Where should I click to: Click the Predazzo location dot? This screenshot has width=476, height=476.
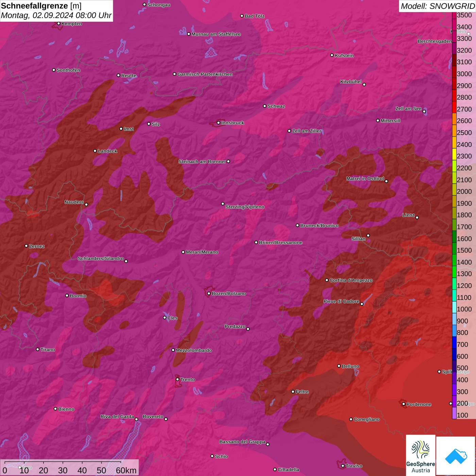click(x=248, y=329)
